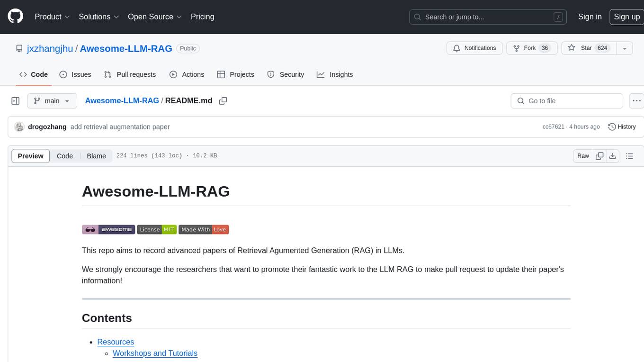Screen dimensions: 644x362
Task: Click the Notifications bell button
Action: point(474,48)
